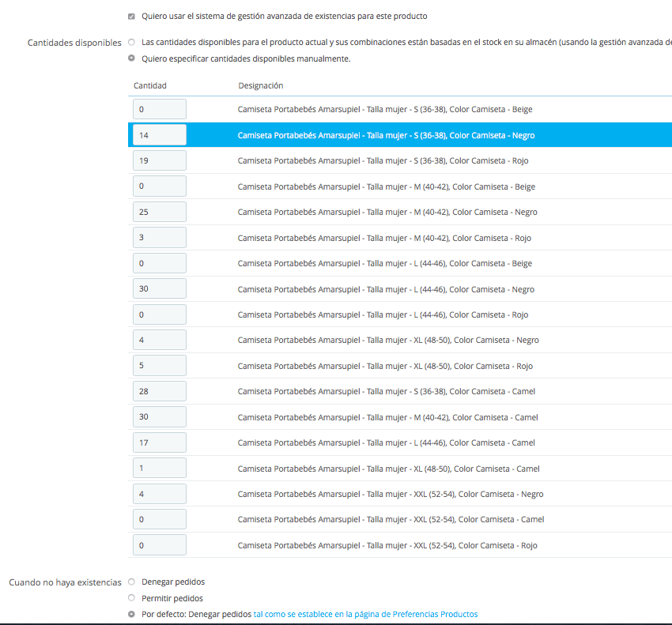
Task: Edit quantity for S (36-38) Camel
Action: coord(160,391)
